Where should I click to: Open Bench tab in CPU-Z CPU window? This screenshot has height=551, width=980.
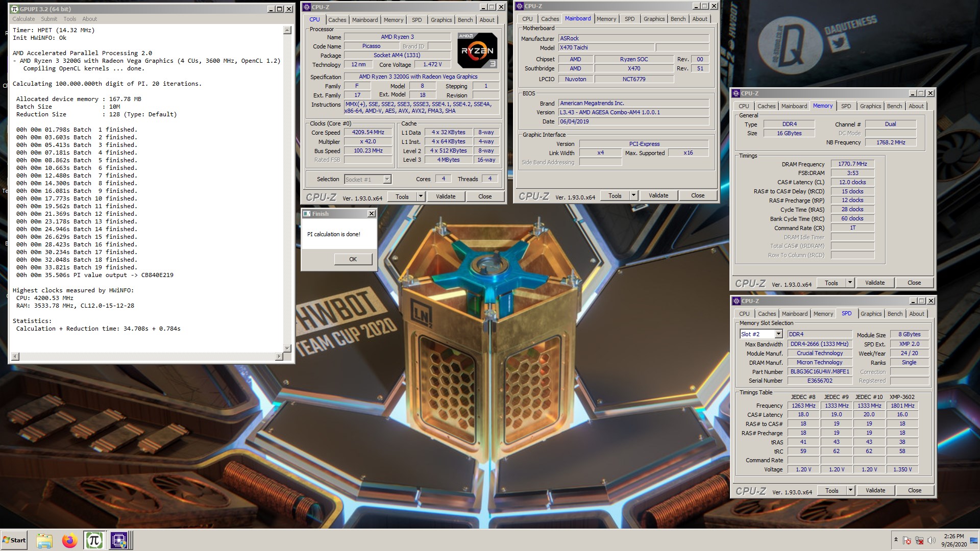[x=465, y=20]
